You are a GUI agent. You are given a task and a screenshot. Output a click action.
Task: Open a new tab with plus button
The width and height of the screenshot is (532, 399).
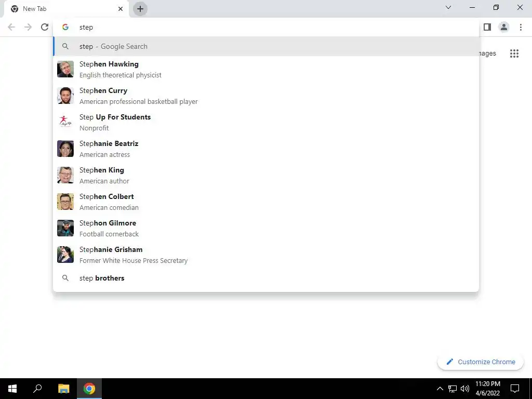coord(140,9)
